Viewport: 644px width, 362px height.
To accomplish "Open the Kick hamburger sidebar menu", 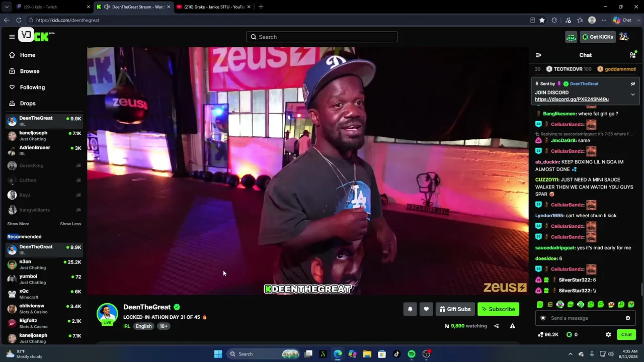I will pos(12,37).
